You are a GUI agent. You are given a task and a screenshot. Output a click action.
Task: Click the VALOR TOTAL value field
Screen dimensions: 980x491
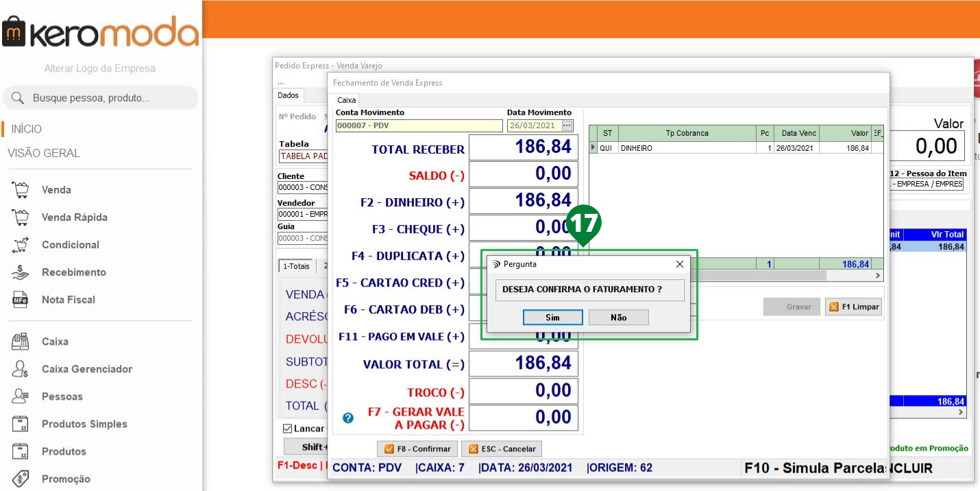coord(524,363)
